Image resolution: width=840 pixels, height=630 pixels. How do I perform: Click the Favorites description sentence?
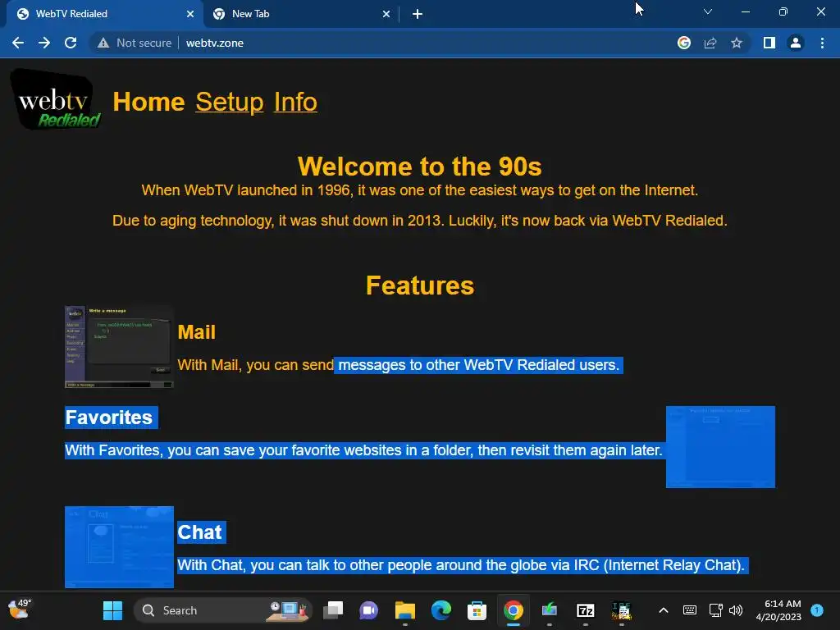(363, 450)
